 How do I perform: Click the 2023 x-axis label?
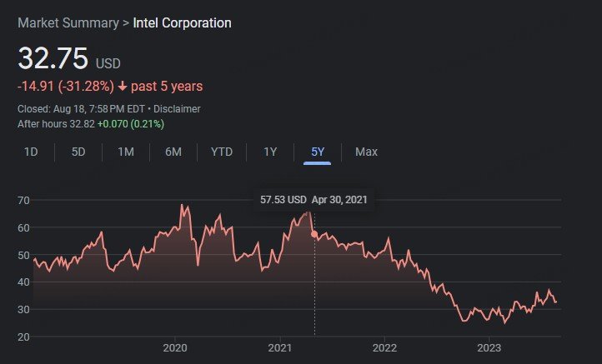click(489, 347)
